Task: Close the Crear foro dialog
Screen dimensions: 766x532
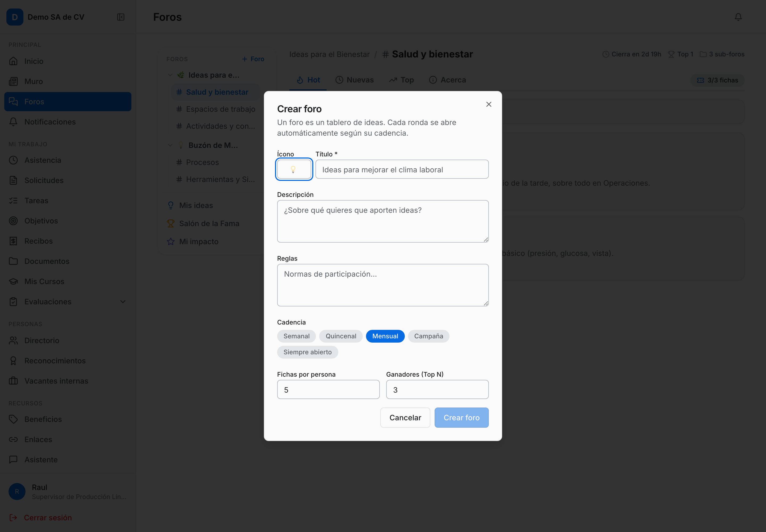Action: [x=489, y=104]
